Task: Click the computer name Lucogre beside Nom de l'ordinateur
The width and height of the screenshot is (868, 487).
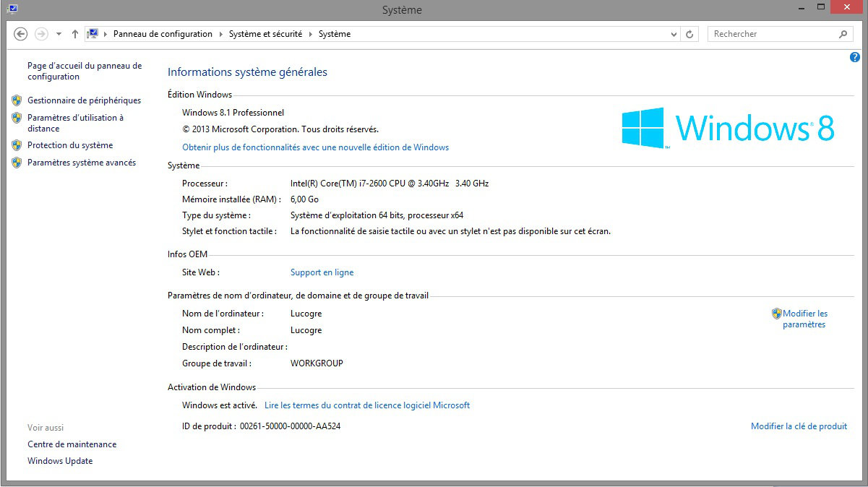Action: pos(306,314)
